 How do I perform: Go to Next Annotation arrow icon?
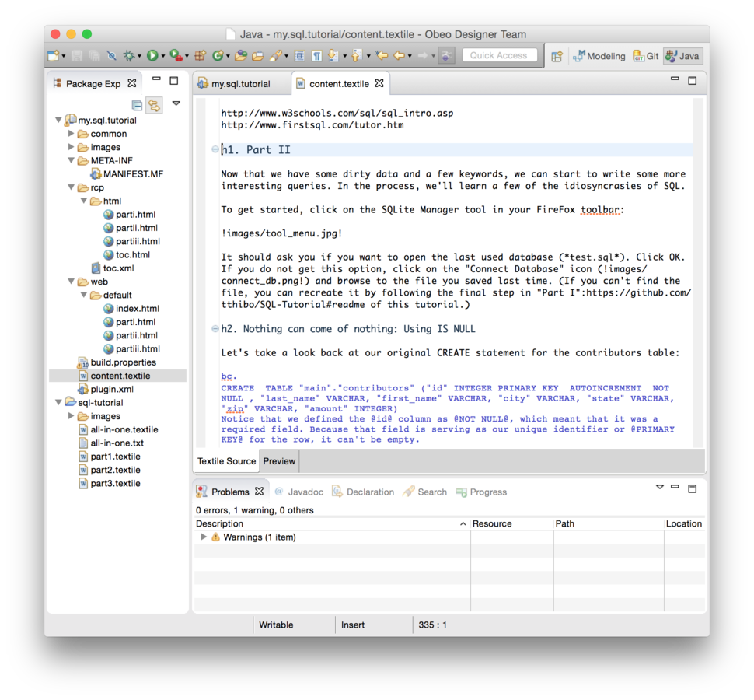coord(333,56)
